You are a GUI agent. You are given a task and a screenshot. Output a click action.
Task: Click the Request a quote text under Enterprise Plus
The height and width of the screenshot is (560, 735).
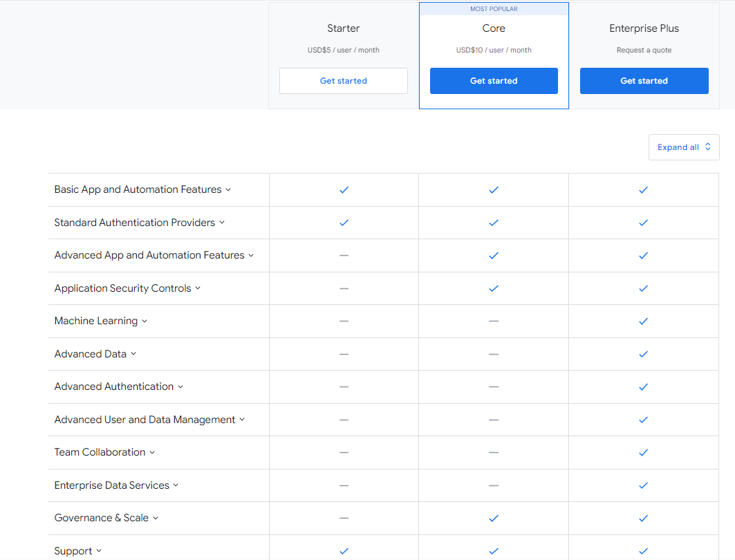tap(643, 50)
